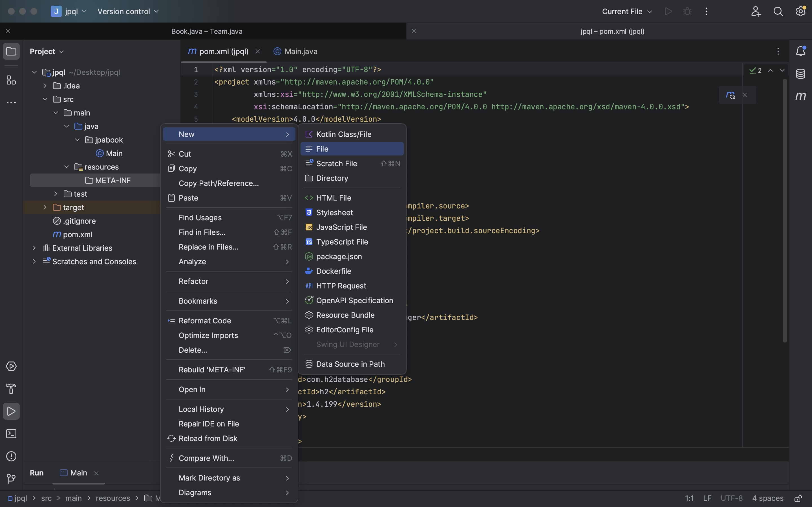Open the Database tool window icon
Image resolution: width=812 pixels, height=507 pixels.
tap(801, 74)
